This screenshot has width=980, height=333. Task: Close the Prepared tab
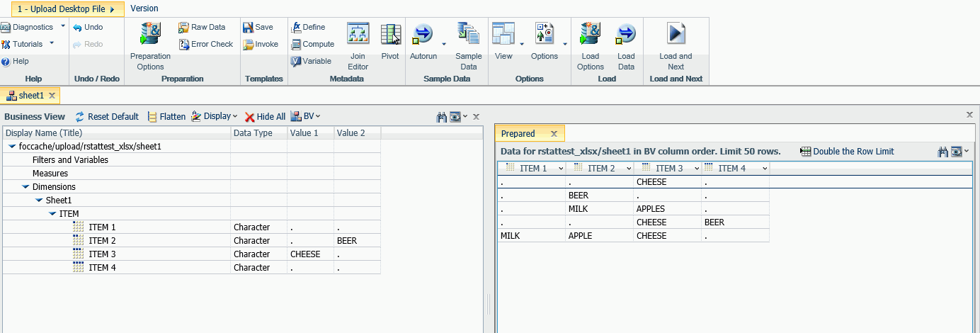pos(554,133)
